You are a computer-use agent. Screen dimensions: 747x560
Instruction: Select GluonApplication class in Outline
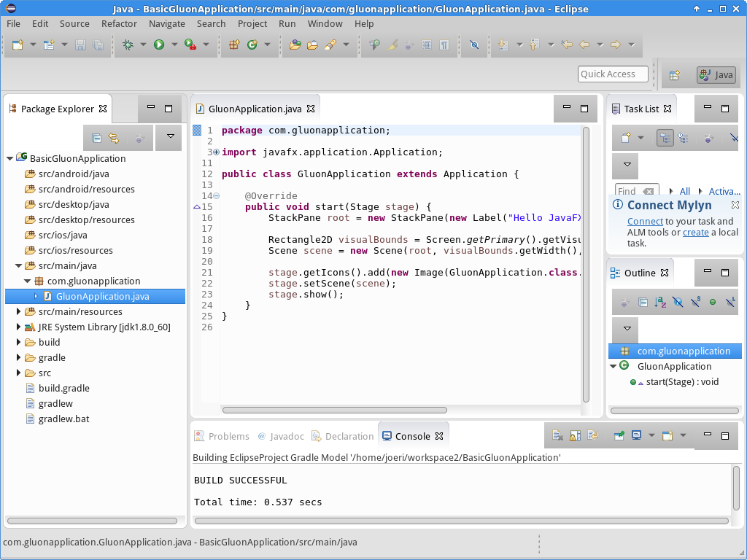tap(674, 367)
